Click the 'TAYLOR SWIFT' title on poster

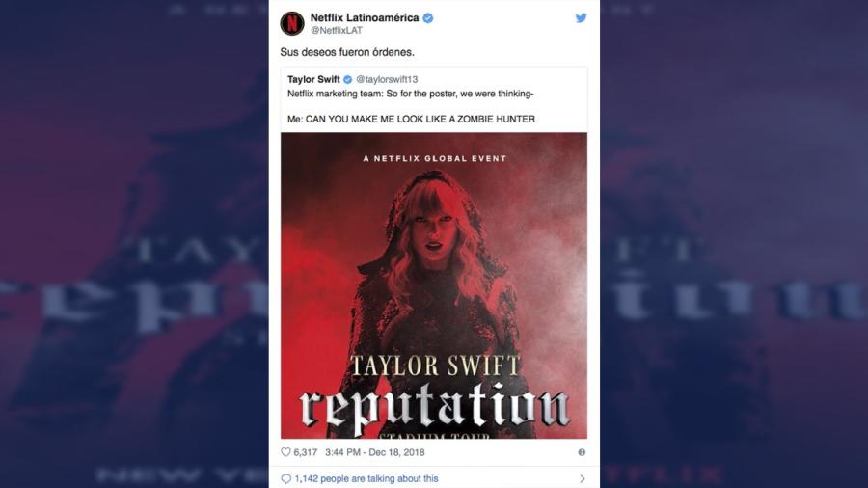(435, 366)
